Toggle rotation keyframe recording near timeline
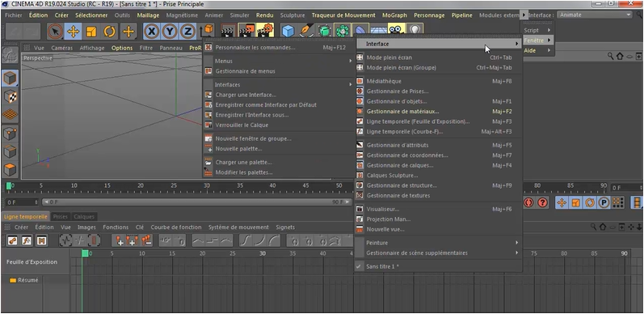 (x=589, y=202)
